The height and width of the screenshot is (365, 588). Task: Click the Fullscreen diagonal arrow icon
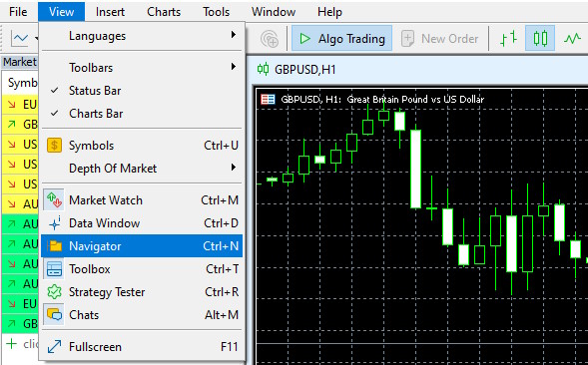(x=54, y=347)
